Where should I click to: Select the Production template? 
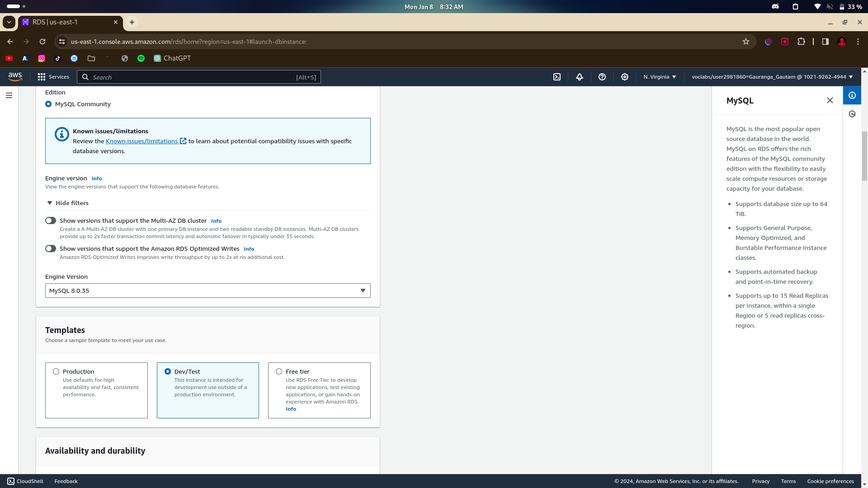56,371
